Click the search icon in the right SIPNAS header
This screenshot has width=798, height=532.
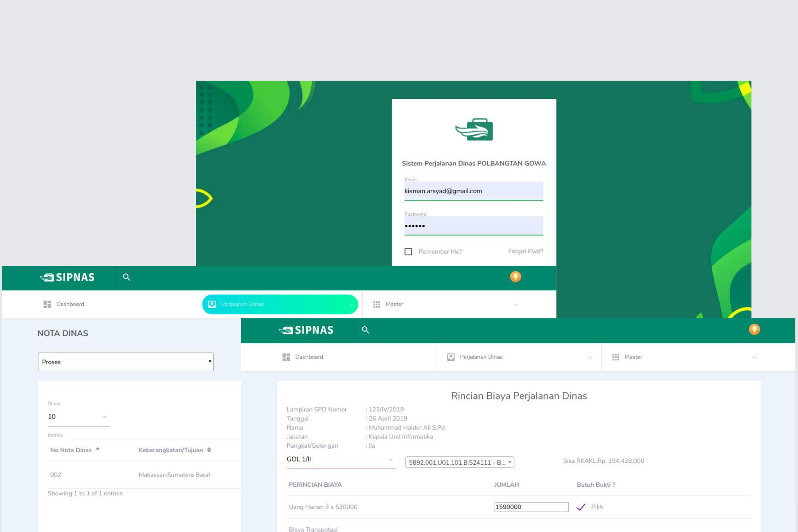pyautogui.click(x=365, y=330)
